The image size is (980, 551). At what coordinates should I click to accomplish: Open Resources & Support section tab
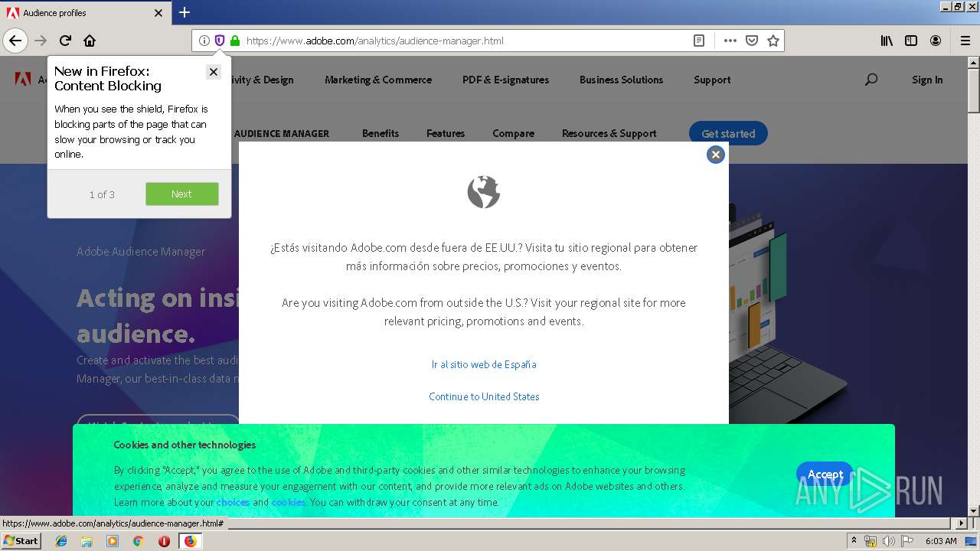point(609,133)
